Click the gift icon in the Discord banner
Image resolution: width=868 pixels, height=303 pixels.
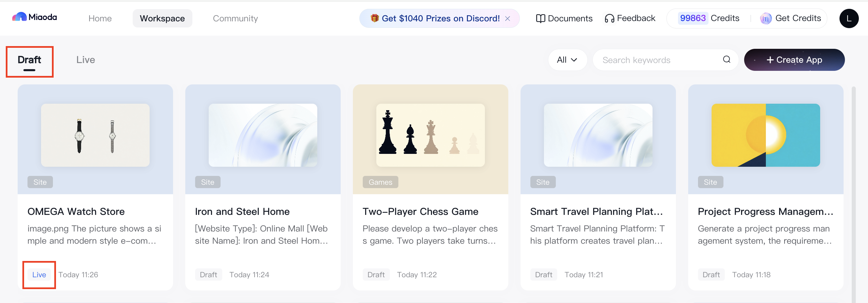(375, 18)
